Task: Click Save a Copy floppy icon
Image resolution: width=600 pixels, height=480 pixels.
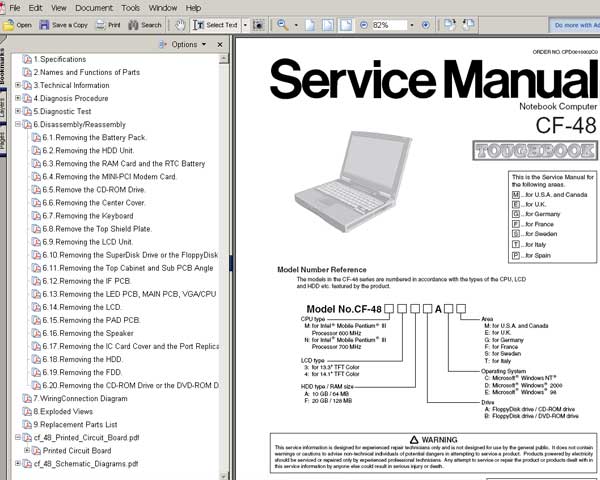Action: (x=44, y=25)
